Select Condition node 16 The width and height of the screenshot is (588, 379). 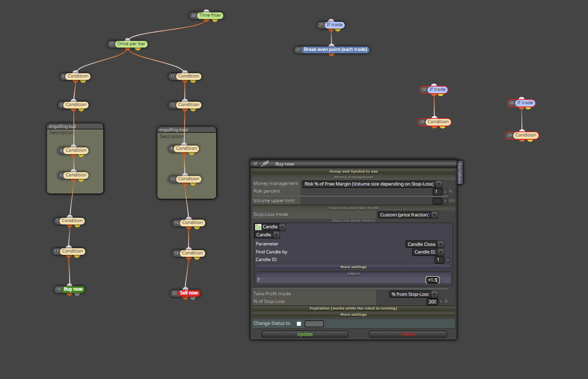193,223
